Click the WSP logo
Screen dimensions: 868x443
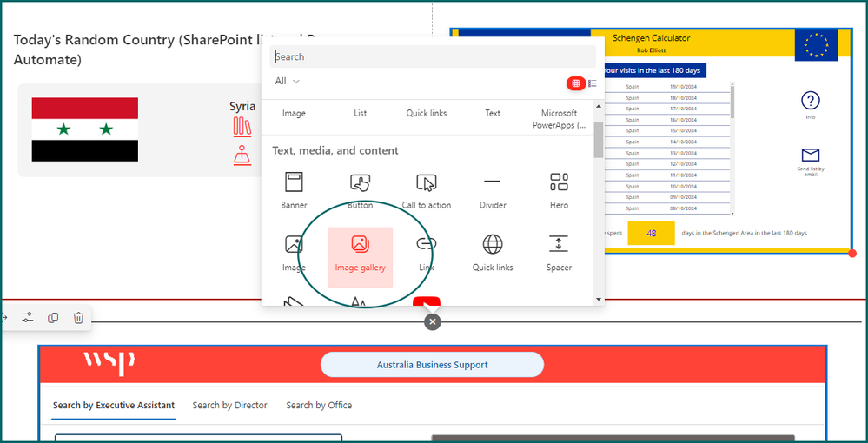[109, 363]
